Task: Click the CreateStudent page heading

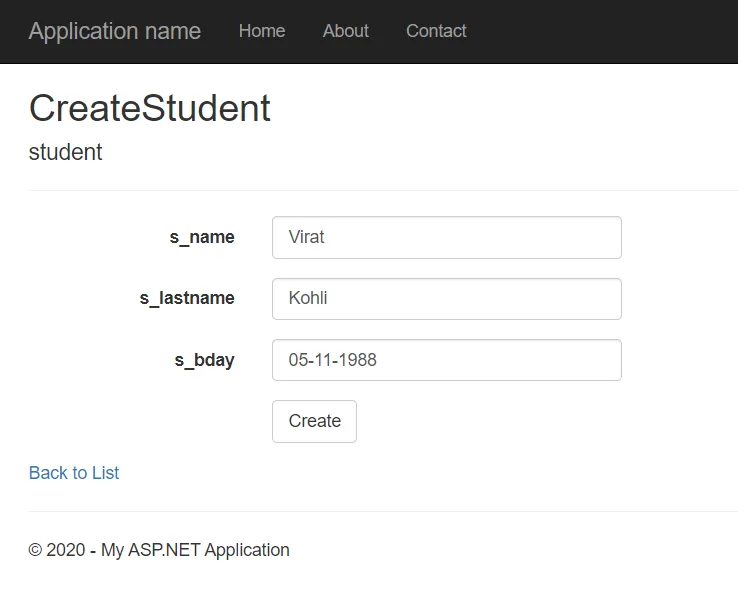Action: pyautogui.click(x=150, y=108)
